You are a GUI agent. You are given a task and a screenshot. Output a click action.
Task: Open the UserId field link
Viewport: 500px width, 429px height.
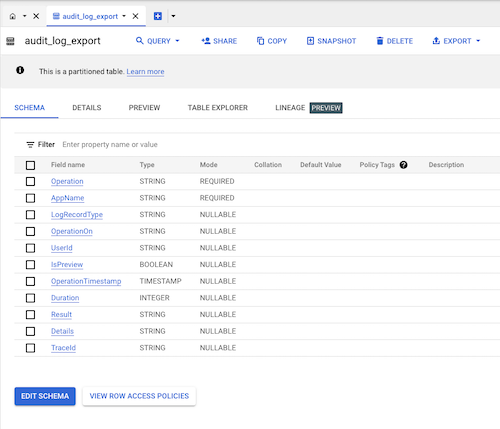point(62,248)
